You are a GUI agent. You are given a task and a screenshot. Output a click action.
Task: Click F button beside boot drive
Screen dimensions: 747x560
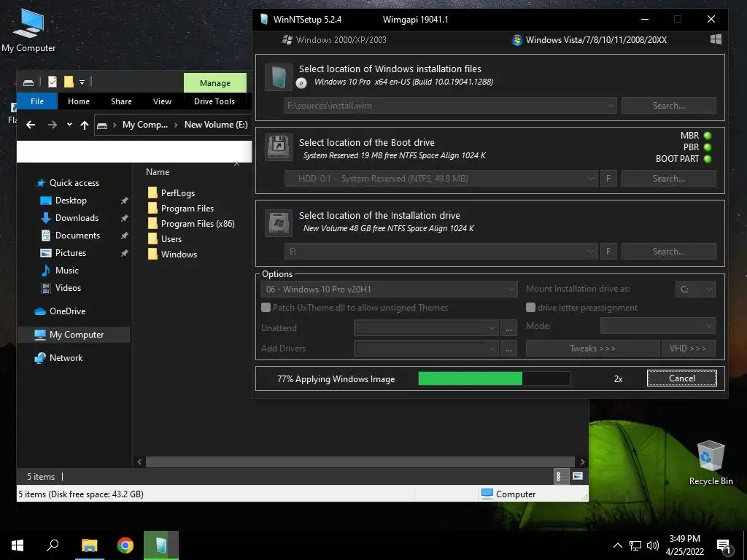point(608,179)
